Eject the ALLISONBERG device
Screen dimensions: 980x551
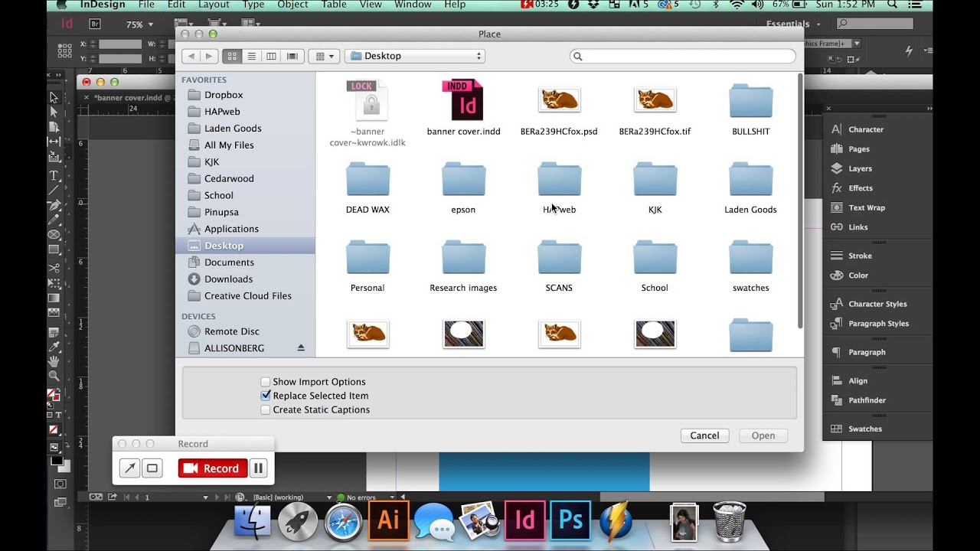click(301, 348)
